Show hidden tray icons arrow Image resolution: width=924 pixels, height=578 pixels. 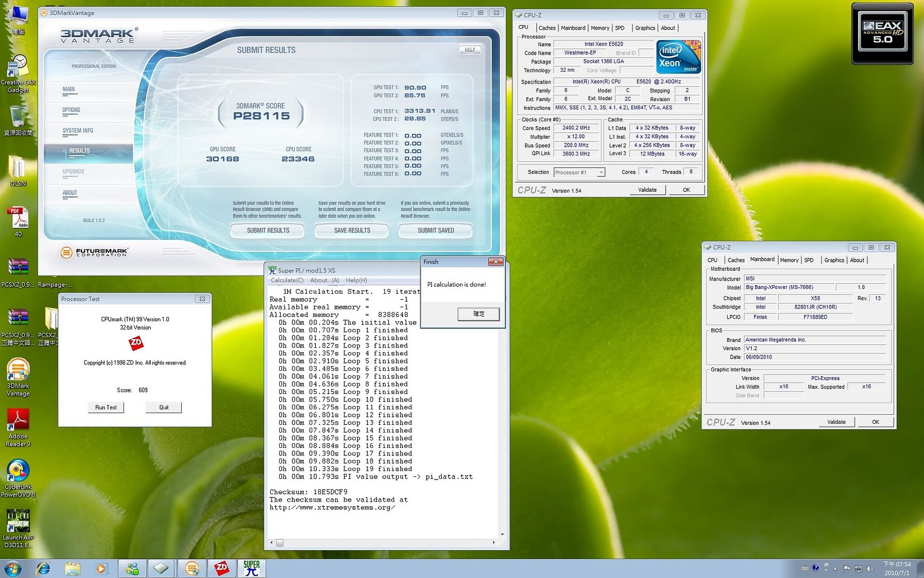point(835,568)
